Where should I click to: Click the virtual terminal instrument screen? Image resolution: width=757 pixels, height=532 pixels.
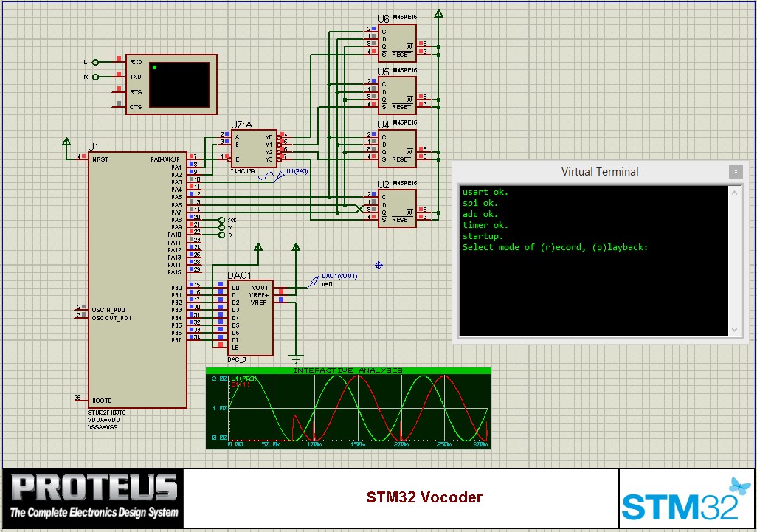coord(179,84)
